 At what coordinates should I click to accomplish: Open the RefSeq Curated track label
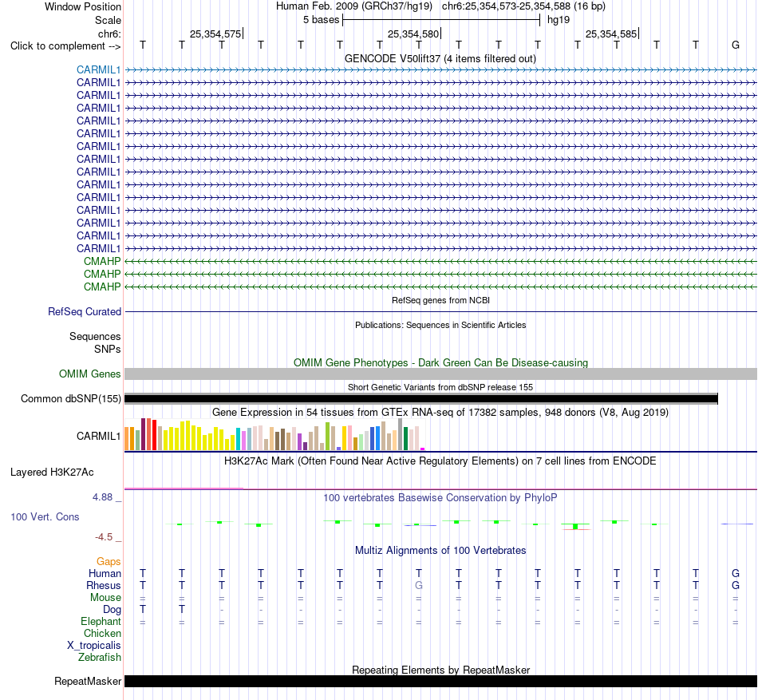84,312
